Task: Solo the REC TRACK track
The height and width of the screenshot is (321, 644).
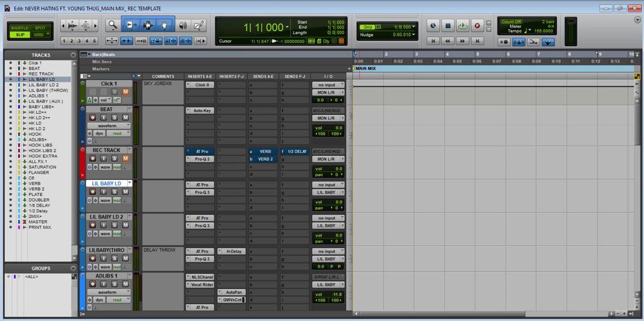Action: (x=114, y=158)
